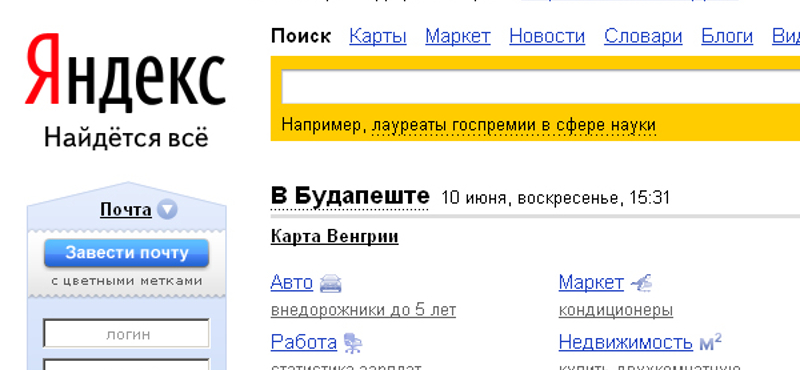Screen dimensions: 800x370
Task: Open the Карта Венгрии link
Action: click(x=335, y=236)
